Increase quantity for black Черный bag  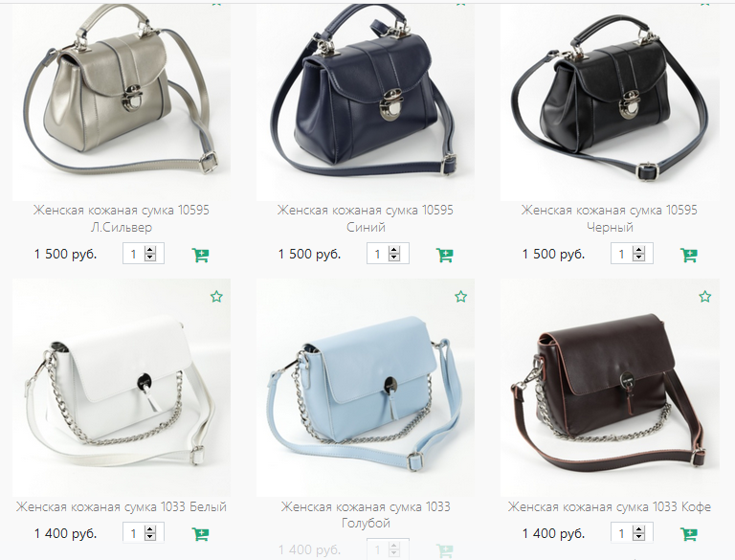[x=638, y=250]
